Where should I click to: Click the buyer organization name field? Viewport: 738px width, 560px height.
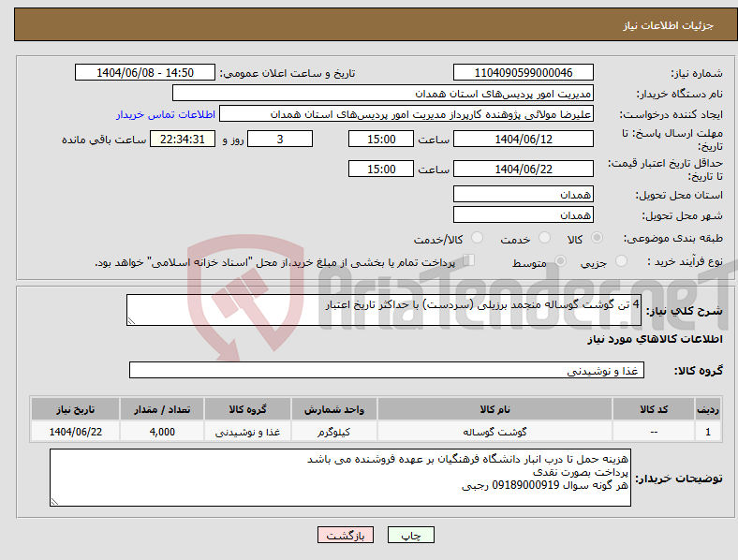(383, 93)
